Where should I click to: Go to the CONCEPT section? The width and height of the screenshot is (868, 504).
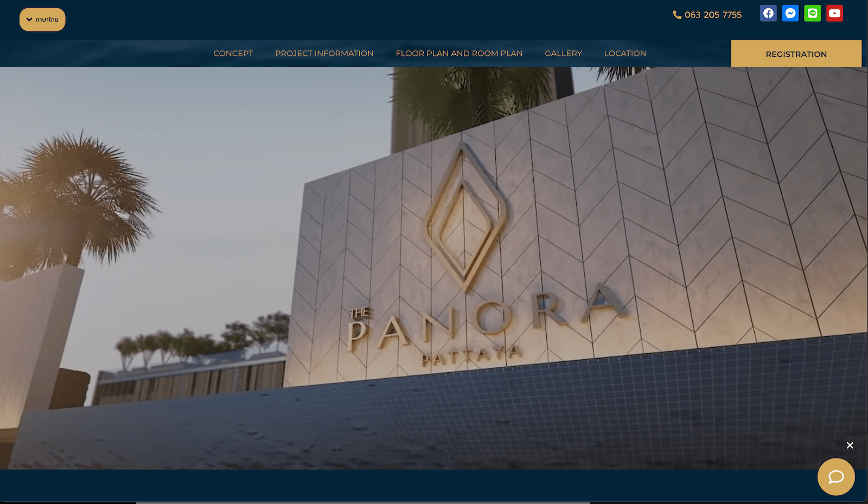233,54
